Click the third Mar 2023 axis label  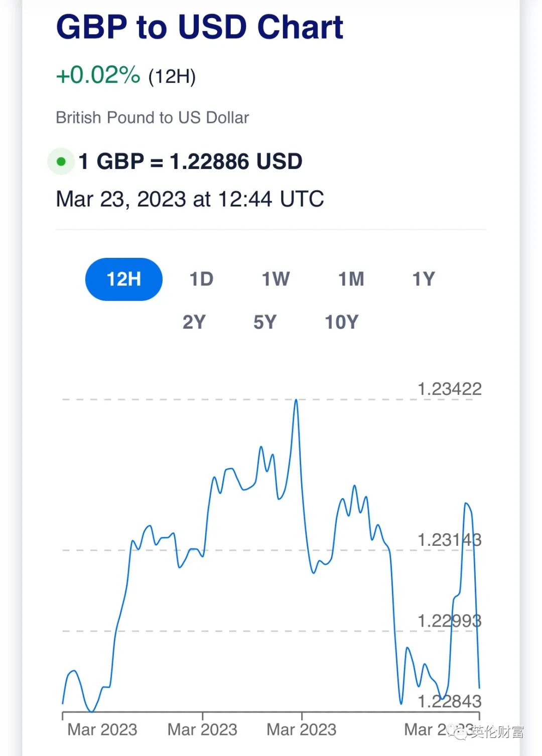302,729
